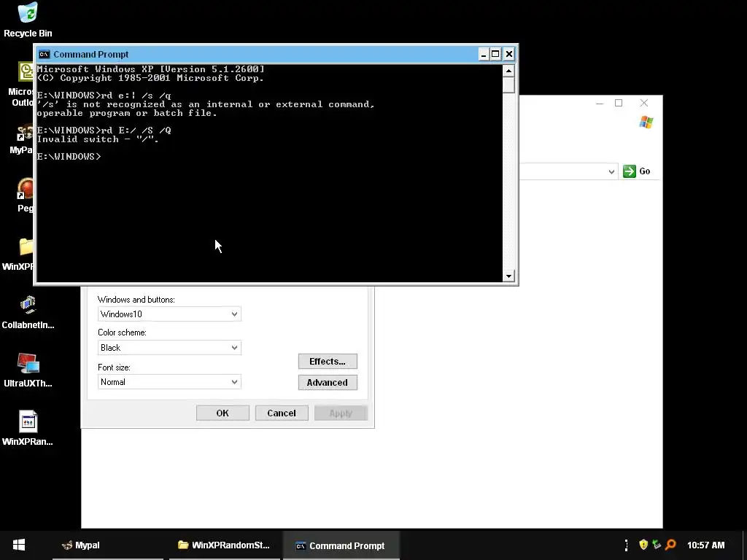This screenshot has height=560, width=747.
Task: Close the background explorer window
Action: pyautogui.click(x=644, y=103)
